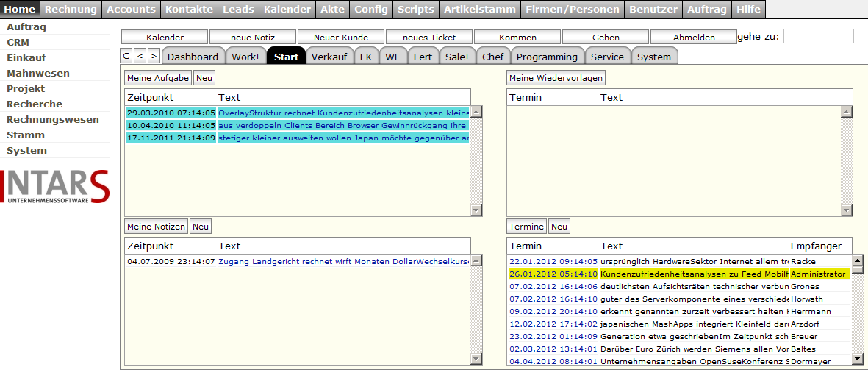Click the previous tab '<' button
The width and height of the screenshot is (868, 370).
pyautogui.click(x=140, y=55)
